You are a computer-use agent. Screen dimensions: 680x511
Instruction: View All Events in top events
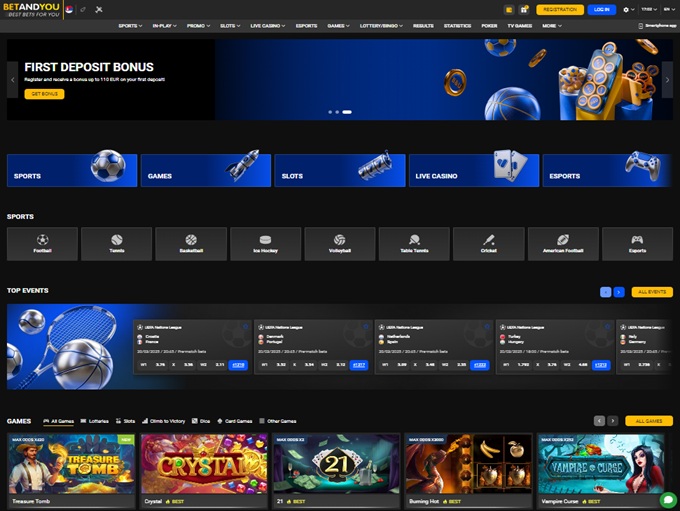point(651,292)
